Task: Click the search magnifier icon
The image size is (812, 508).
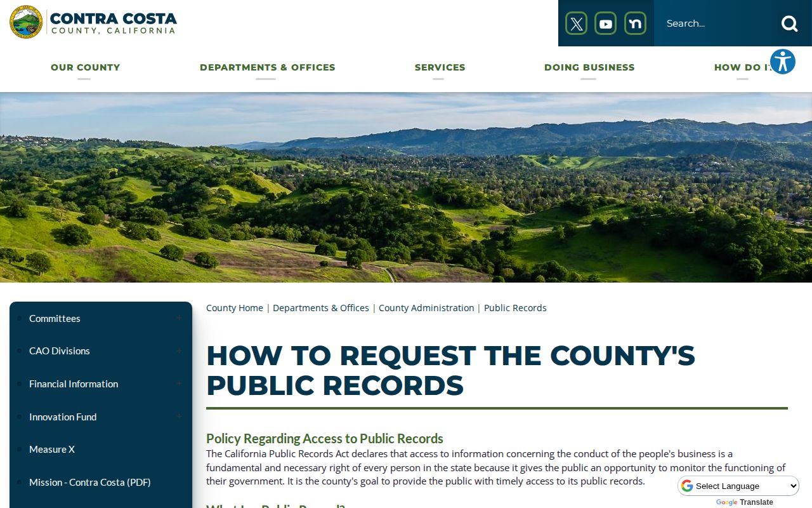Action: tap(790, 23)
